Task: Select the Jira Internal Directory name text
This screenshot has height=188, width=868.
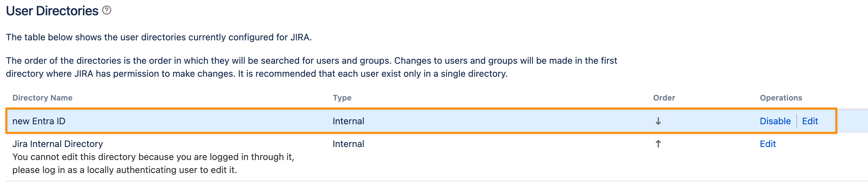Action: (58, 144)
